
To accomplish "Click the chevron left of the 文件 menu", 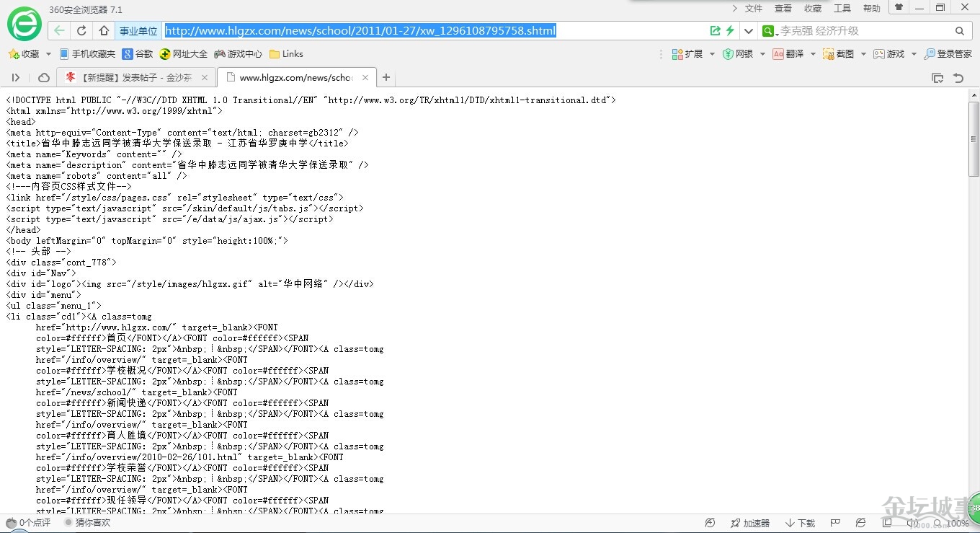I will 734,9.
